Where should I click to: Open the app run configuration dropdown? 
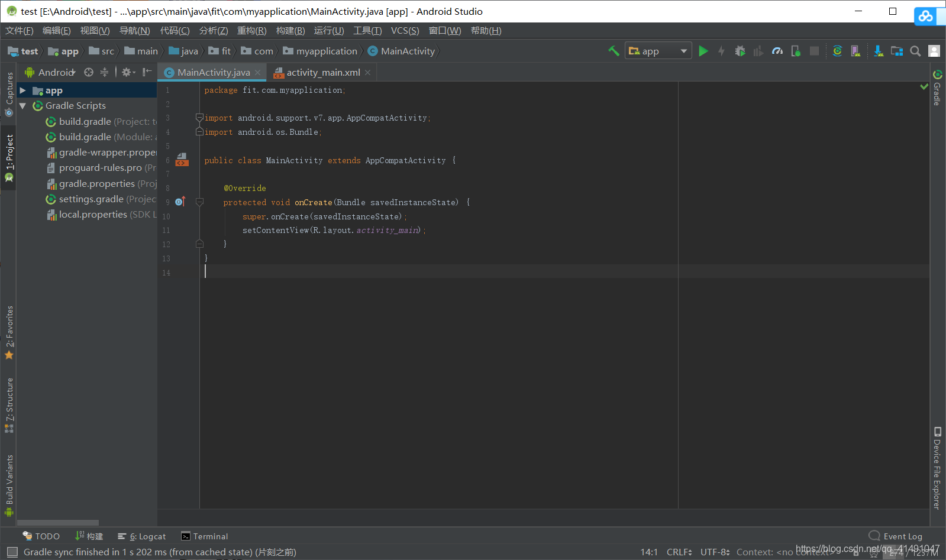[658, 51]
